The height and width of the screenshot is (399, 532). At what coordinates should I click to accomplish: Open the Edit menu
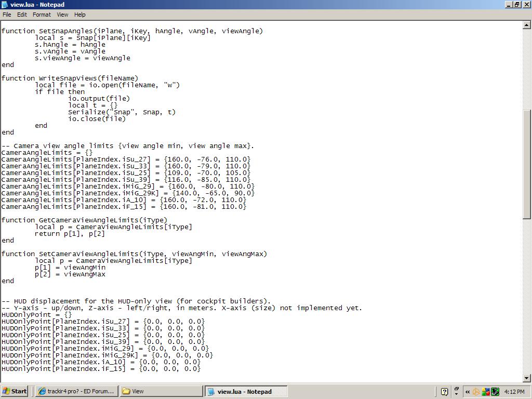[x=22, y=15]
